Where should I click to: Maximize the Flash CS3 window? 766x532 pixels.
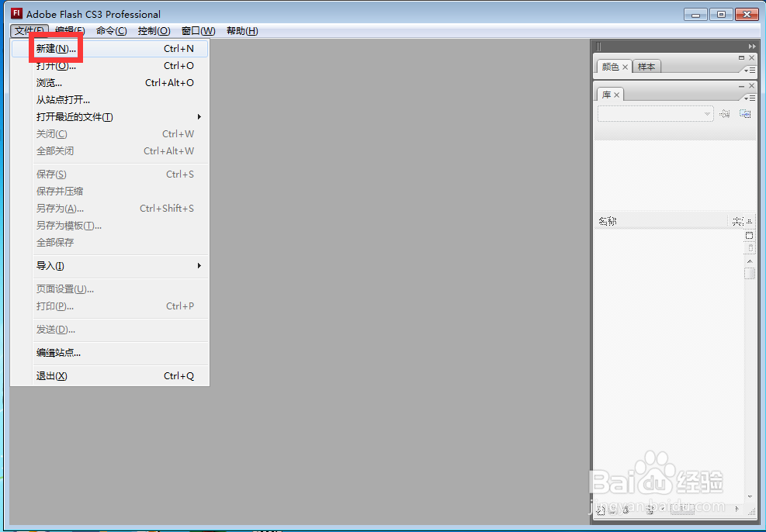coord(720,15)
